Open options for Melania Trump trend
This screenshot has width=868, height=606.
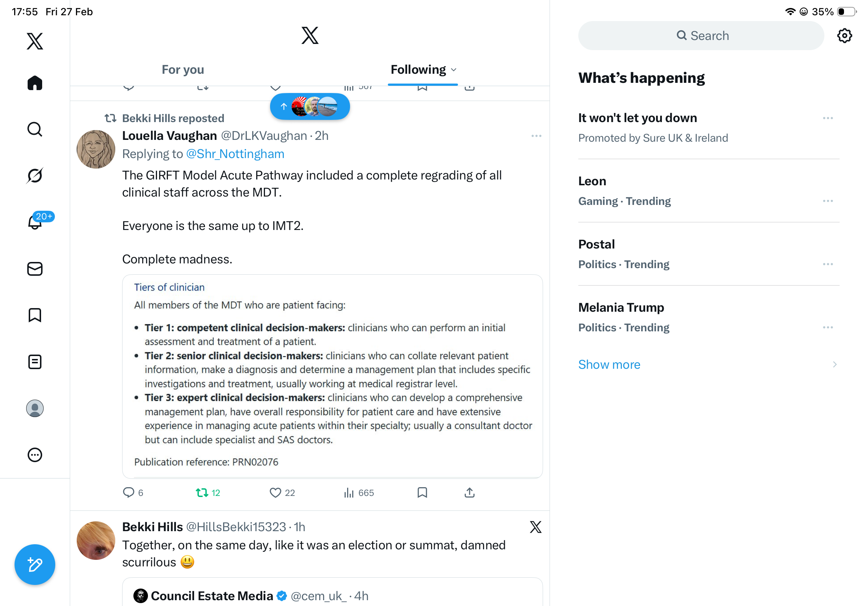828,328
